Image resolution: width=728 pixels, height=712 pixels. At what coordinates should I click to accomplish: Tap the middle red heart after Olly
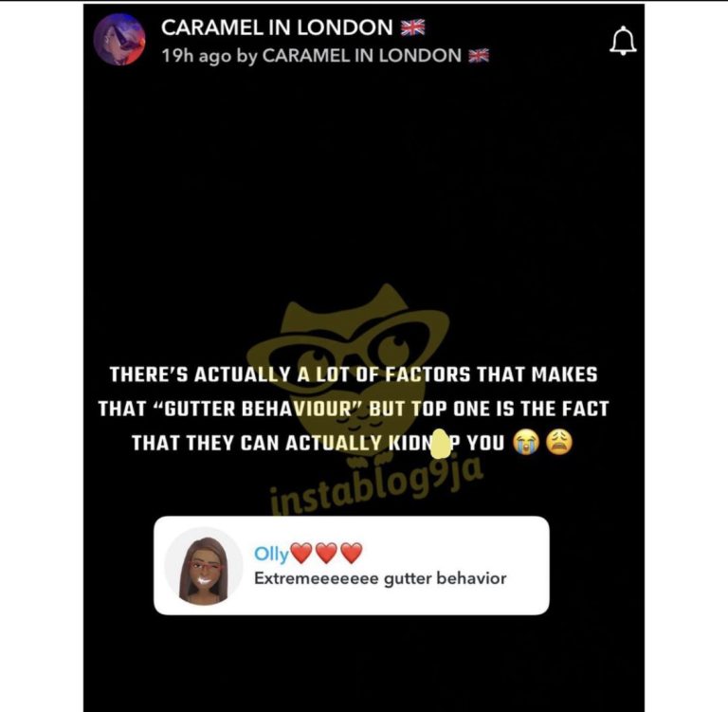(326, 553)
